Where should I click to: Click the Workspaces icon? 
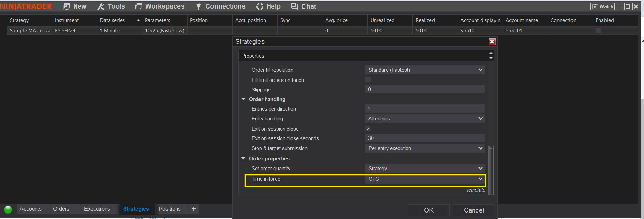click(139, 6)
